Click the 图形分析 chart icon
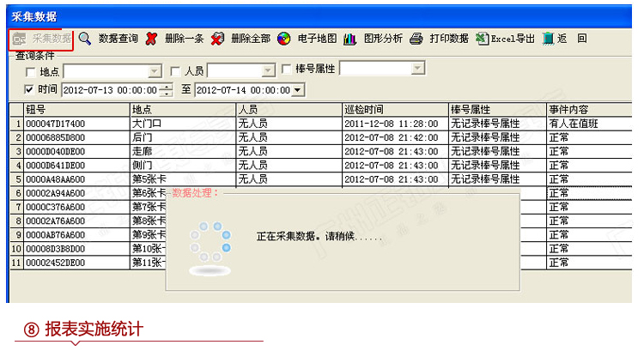Image resolution: width=644 pixels, height=351 pixels. tap(350, 39)
